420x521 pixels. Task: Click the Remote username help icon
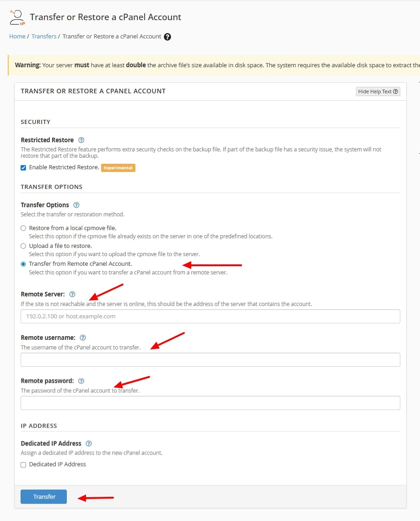tap(83, 338)
